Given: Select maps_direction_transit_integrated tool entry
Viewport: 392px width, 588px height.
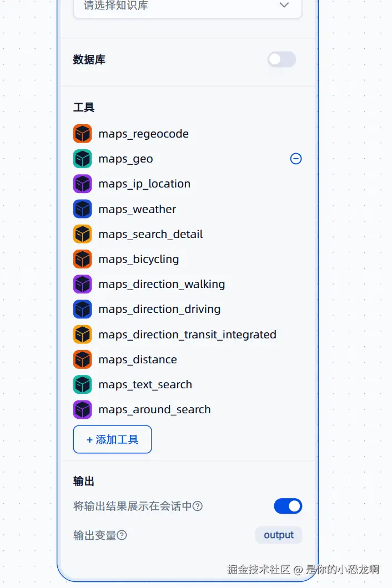Looking at the screenshot, I should coord(187,334).
